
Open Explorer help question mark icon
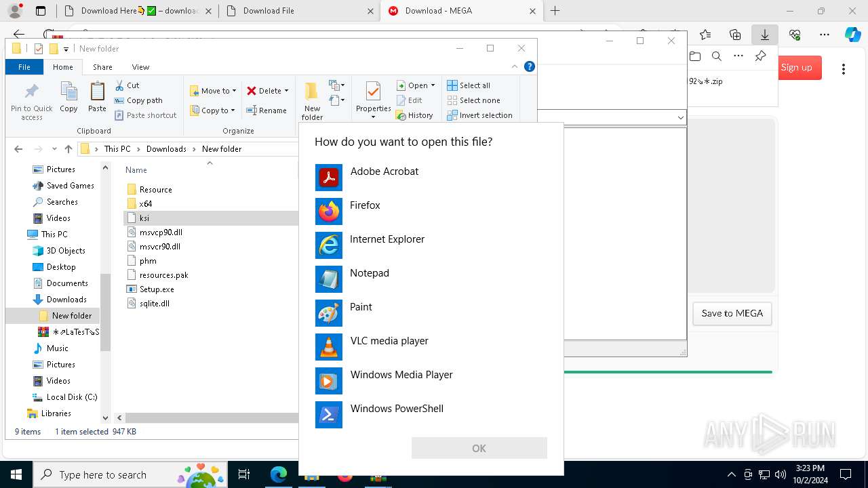pos(530,66)
